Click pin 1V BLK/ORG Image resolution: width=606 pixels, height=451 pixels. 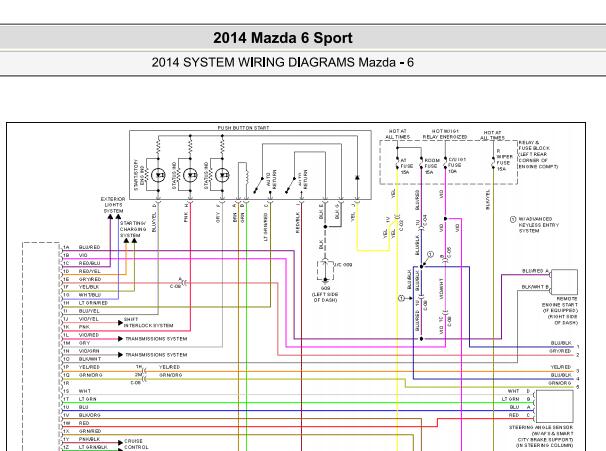[x=81, y=415]
